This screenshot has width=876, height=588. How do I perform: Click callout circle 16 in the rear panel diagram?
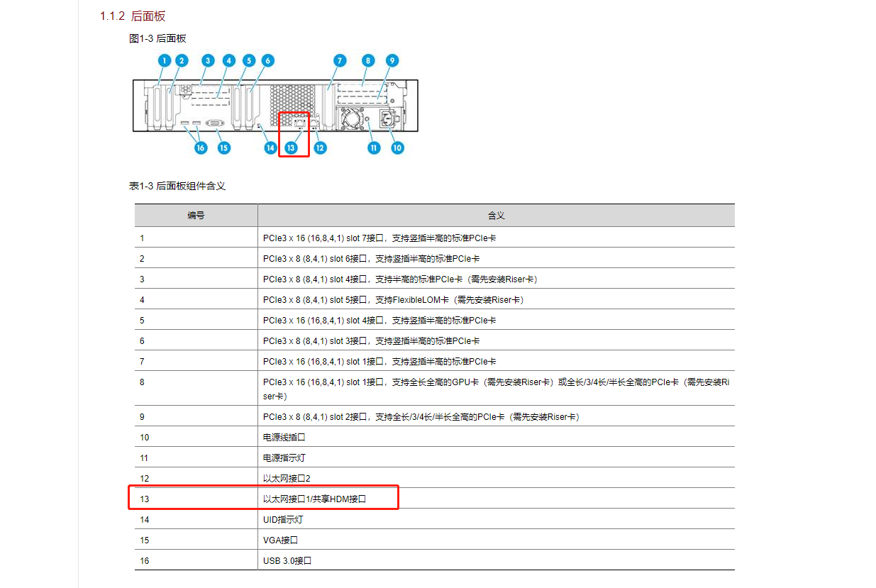(x=201, y=148)
